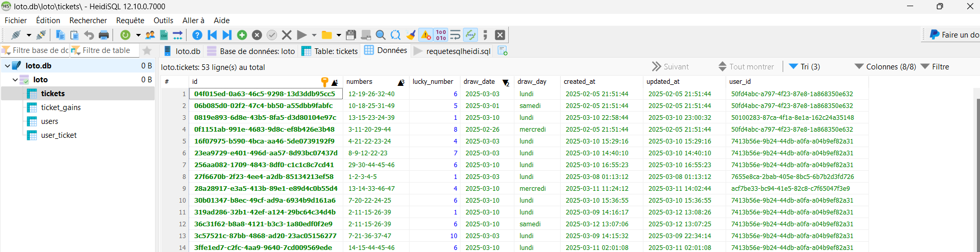Insert row with green plus icon
Screen dimensions: 980x252
click(x=242, y=35)
